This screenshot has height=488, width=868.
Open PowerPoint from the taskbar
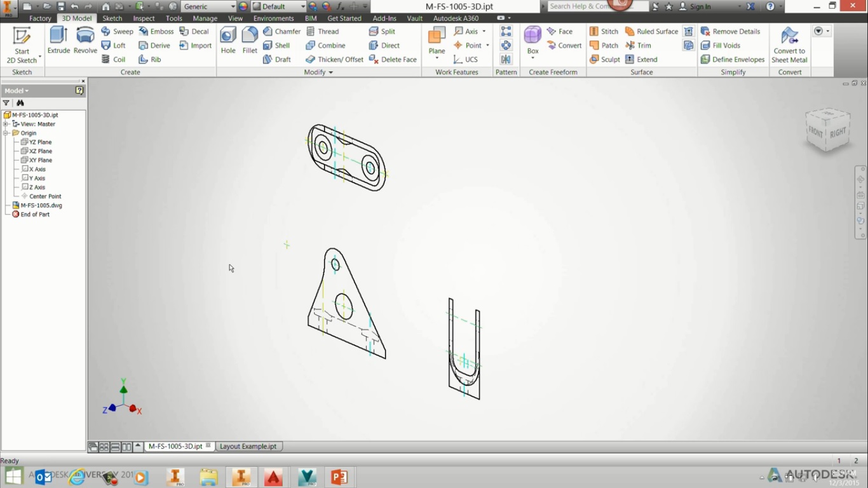coord(339,477)
